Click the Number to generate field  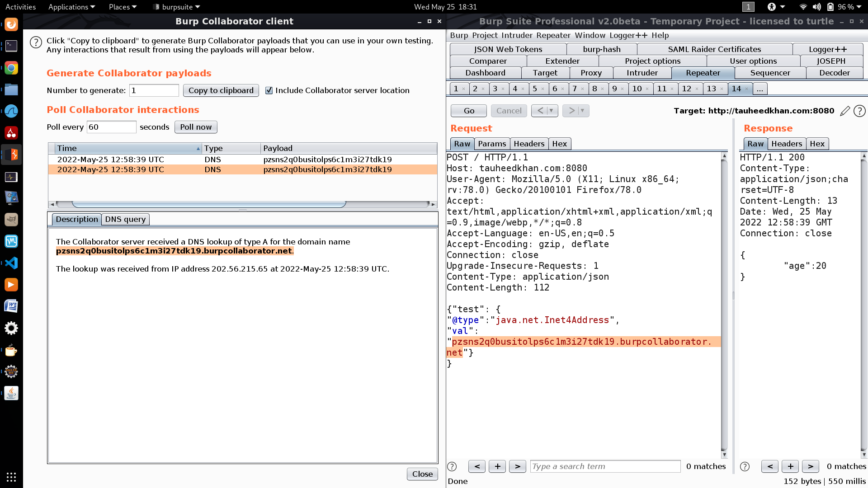[x=154, y=90]
